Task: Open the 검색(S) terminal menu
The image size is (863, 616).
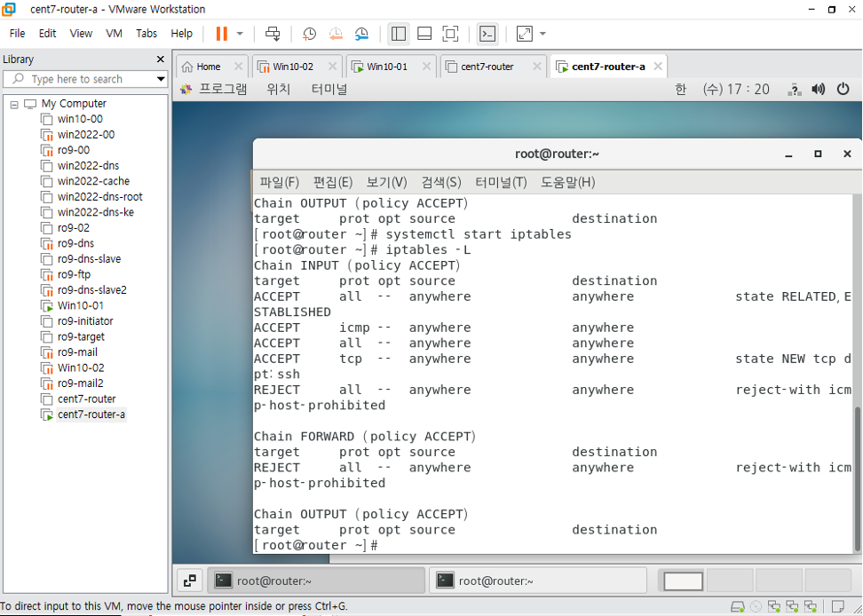Action: pos(441,183)
